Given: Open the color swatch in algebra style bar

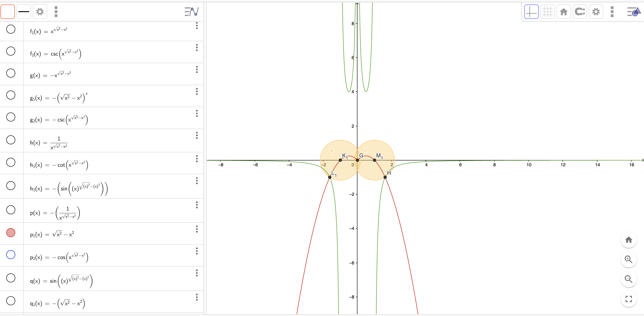Looking at the screenshot, I should coord(8,11).
